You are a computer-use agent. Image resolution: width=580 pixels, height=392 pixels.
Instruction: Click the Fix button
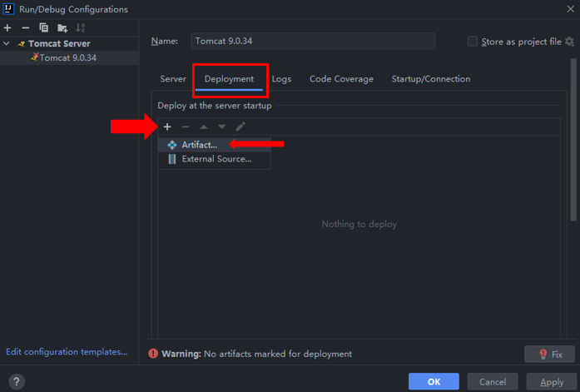coord(549,355)
